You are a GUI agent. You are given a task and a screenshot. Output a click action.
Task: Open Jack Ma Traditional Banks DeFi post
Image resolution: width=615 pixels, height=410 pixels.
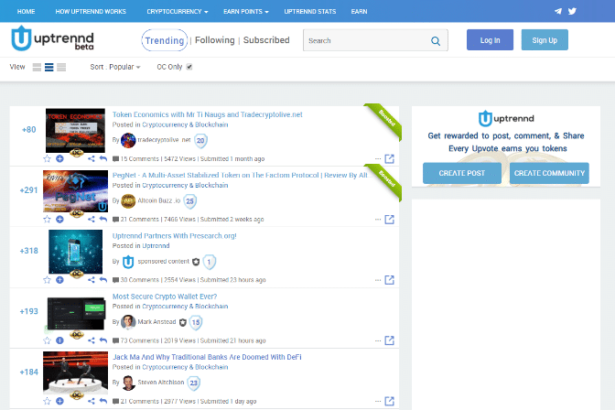(207, 357)
